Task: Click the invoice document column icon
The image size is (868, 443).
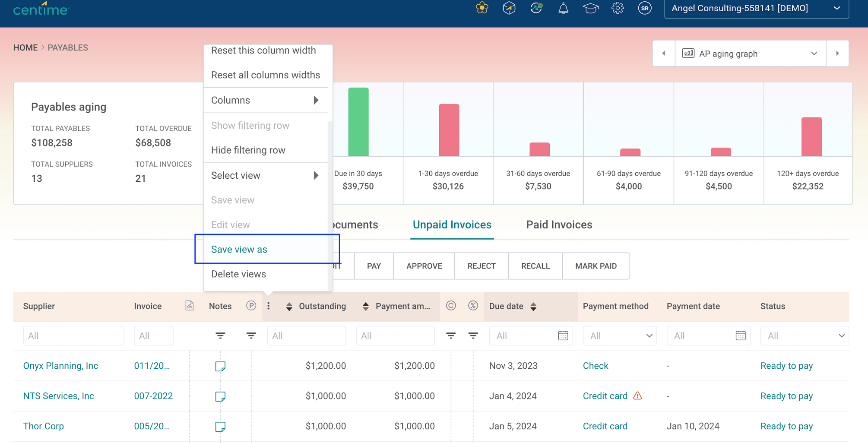Action: tap(189, 306)
